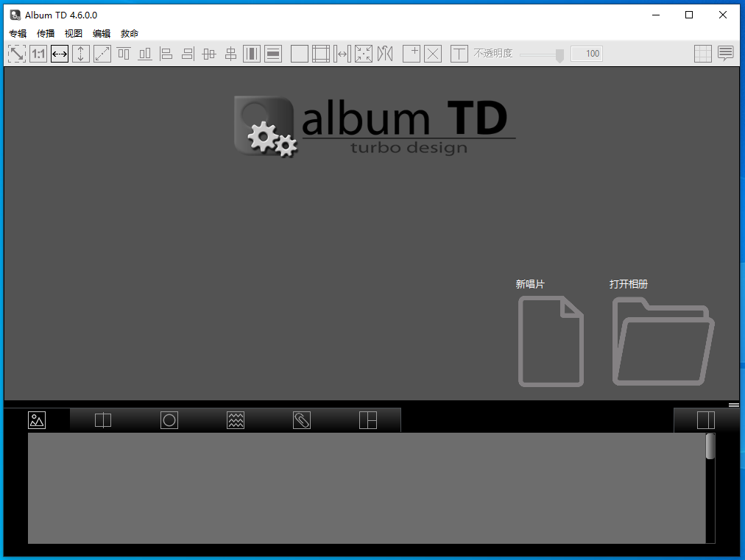Select the fit-to-width horizontal arrows icon
This screenshot has height=560, width=745.
click(x=60, y=54)
